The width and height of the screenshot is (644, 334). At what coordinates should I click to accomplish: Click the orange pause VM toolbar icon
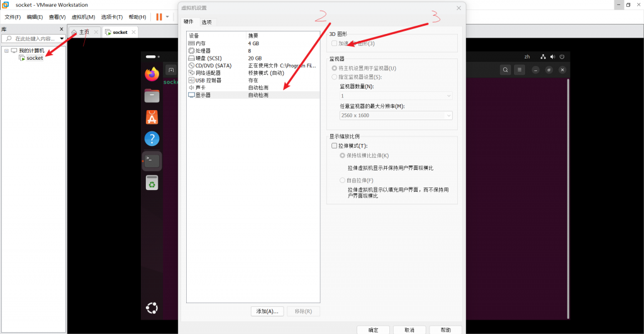coord(159,17)
